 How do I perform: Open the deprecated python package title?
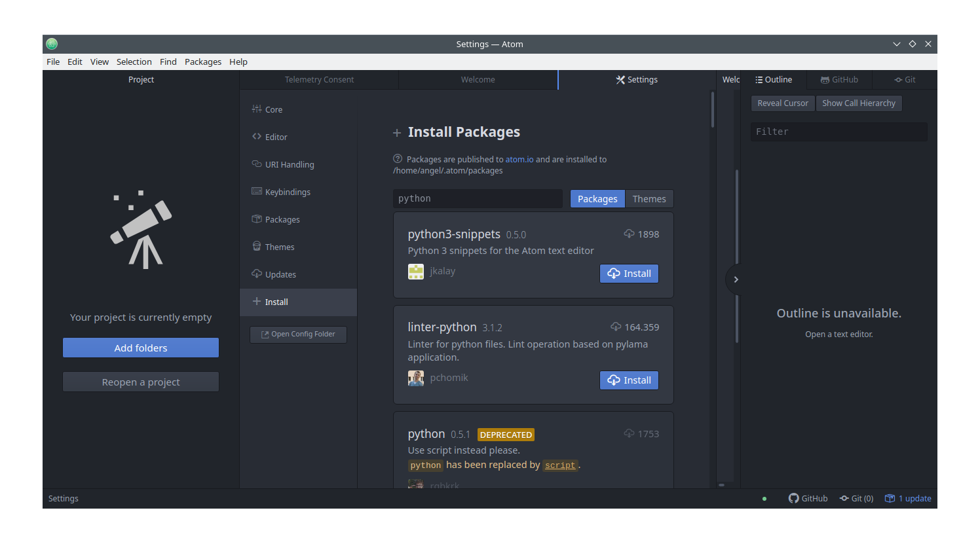pos(426,434)
